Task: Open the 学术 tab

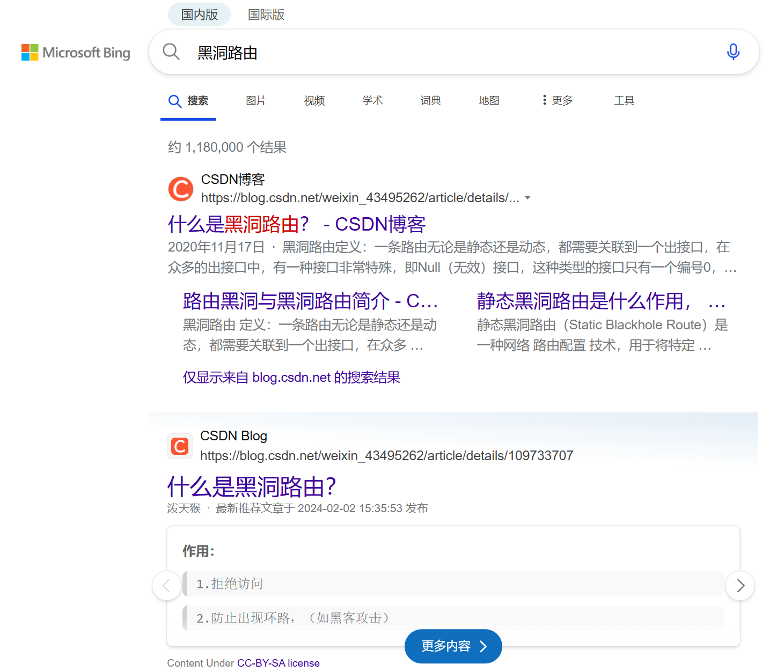Action: coord(372,100)
